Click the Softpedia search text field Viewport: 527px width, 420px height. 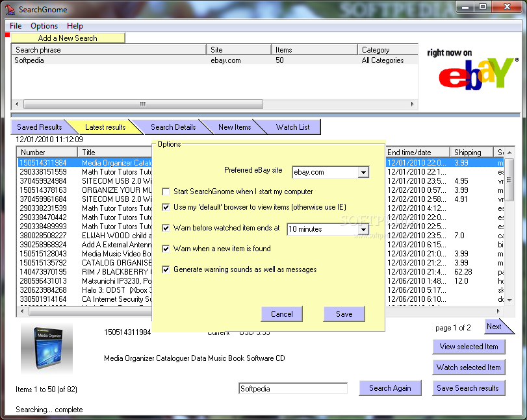point(292,388)
